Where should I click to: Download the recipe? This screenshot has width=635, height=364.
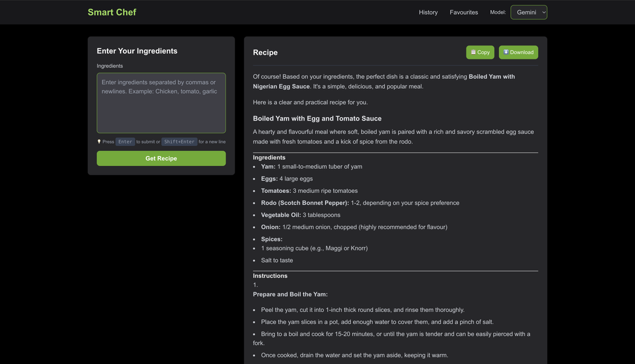pyautogui.click(x=518, y=52)
